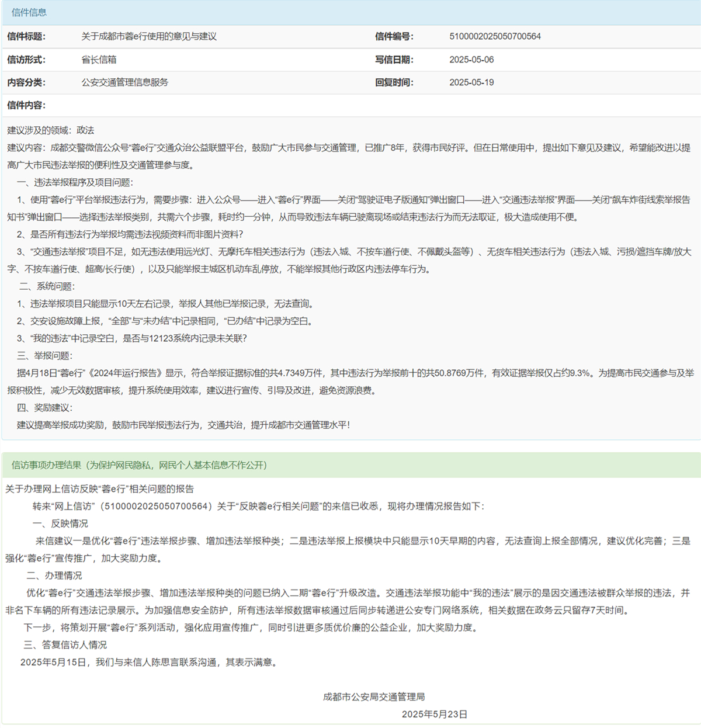Click the value 省长信箱
The height and width of the screenshot is (728, 701).
pos(99,60)
